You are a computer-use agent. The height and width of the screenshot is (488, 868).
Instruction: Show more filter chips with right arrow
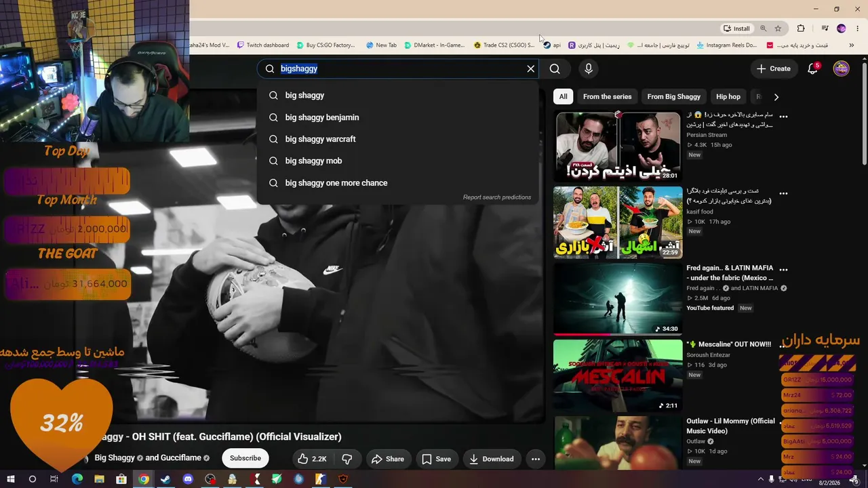776,97
